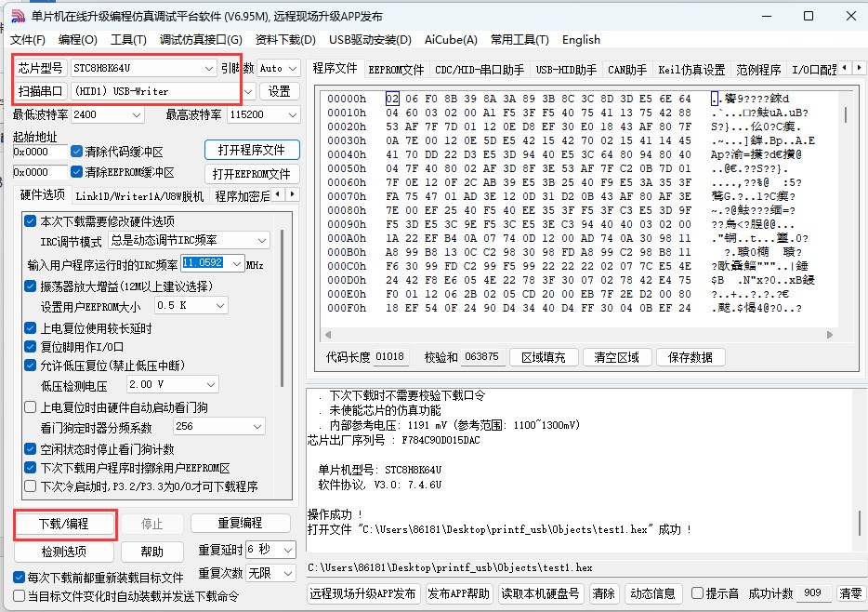Toggle 上电复位使用较长延时 checkbox
Viewport: 868px width, 612px height.
(x=31, y=328)
